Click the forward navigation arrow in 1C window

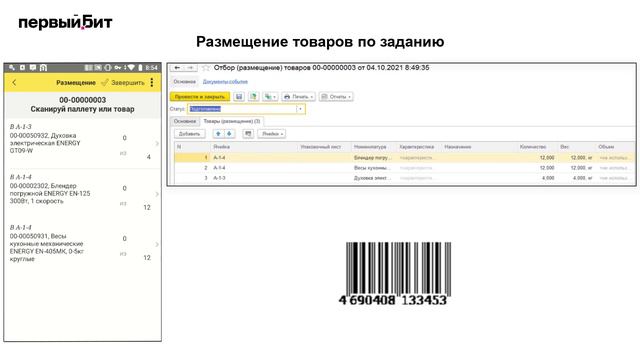pos(190,68)
